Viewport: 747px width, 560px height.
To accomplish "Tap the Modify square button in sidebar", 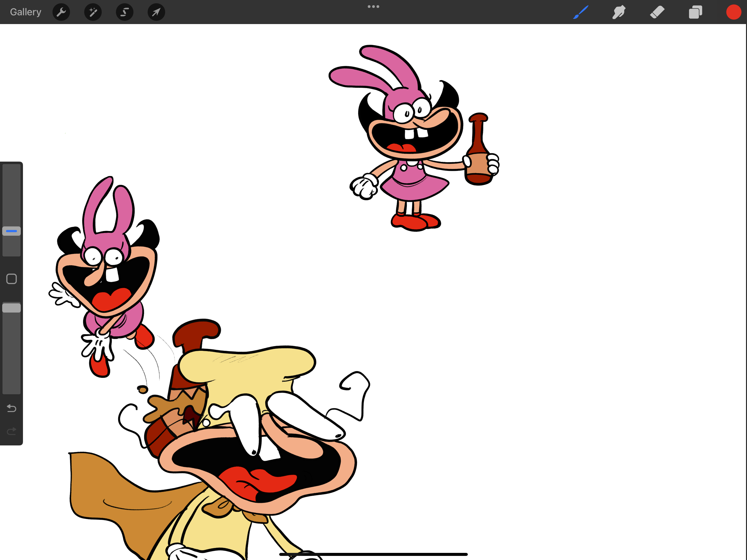I will click(x=11, y=279).
